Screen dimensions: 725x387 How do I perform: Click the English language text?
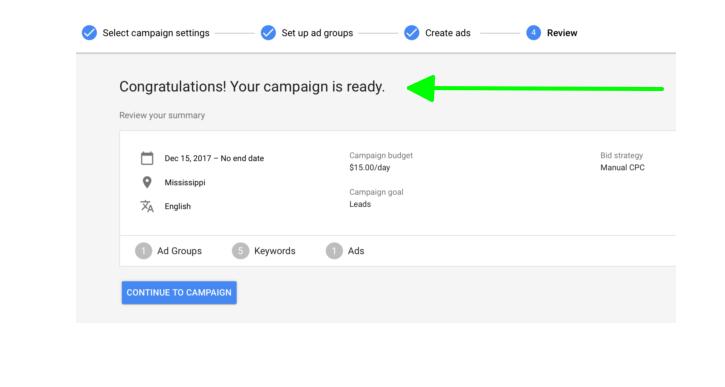pyautogui.click(x=178, y=206)
